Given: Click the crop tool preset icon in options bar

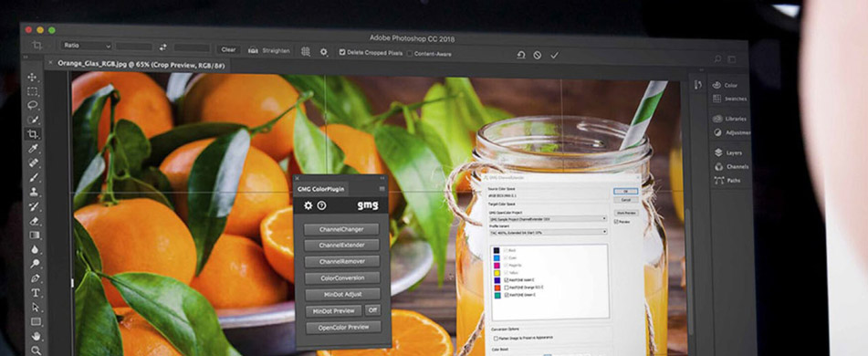Looking at the screenshot, I should (x=37, y=45).
